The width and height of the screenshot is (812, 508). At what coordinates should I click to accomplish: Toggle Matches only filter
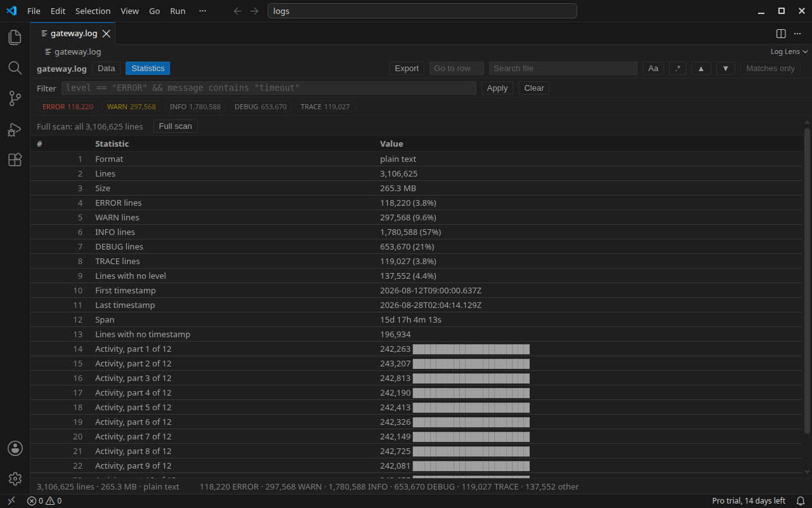770,69
